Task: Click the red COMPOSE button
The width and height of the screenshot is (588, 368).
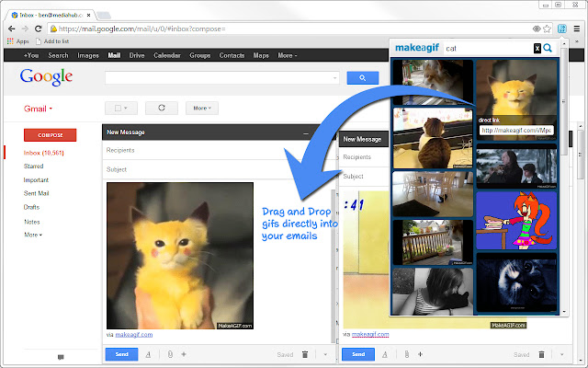Action: (50, 135)
